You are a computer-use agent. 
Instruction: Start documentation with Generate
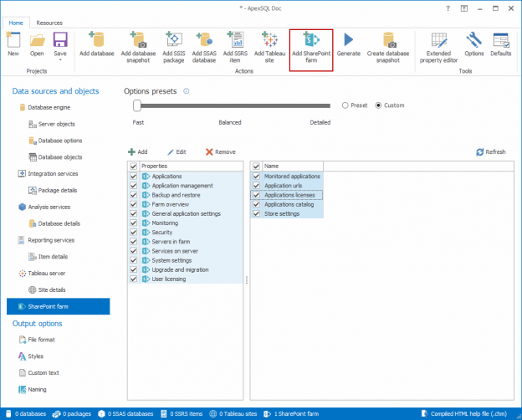pyautogui.click(x=349, y=44)
